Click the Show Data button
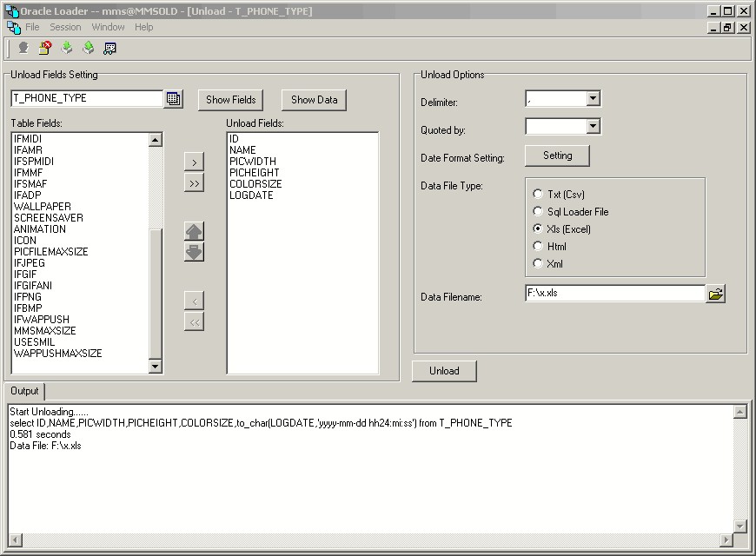Screen dimensions: 756x556 [x=314, y=100]
